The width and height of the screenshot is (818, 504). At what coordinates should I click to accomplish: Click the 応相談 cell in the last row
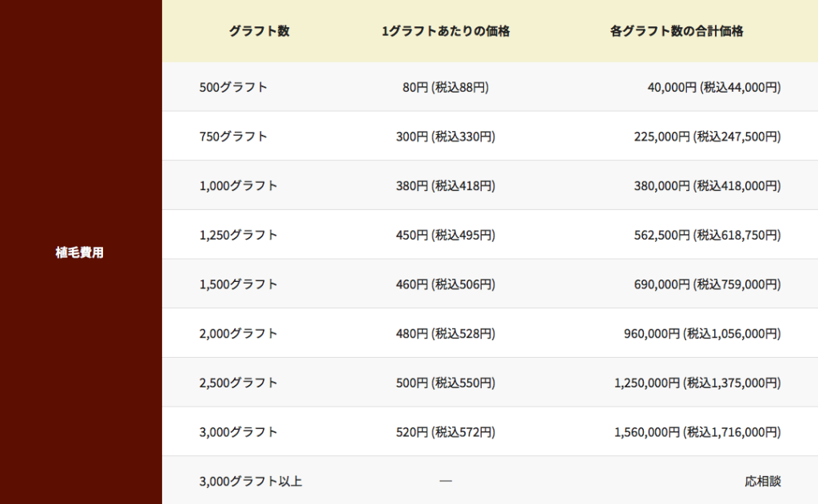click(762, 482)
